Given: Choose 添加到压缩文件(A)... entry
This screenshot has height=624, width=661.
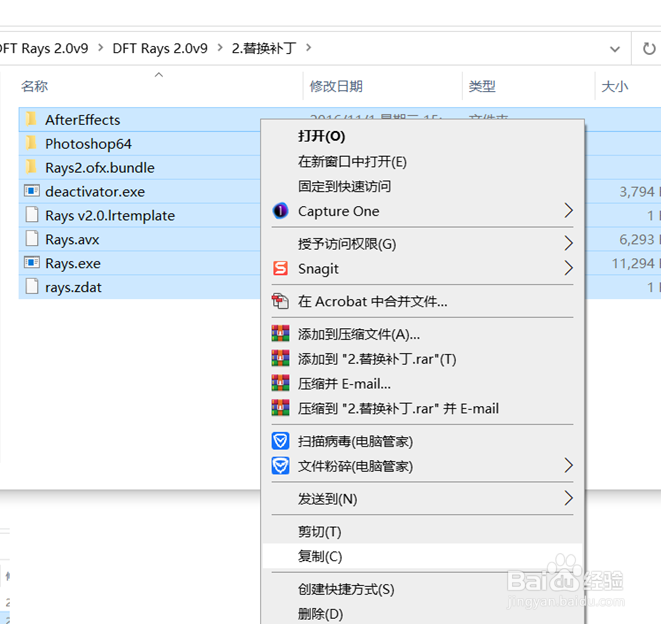Looking at the screenshot, I should [422, 334].
